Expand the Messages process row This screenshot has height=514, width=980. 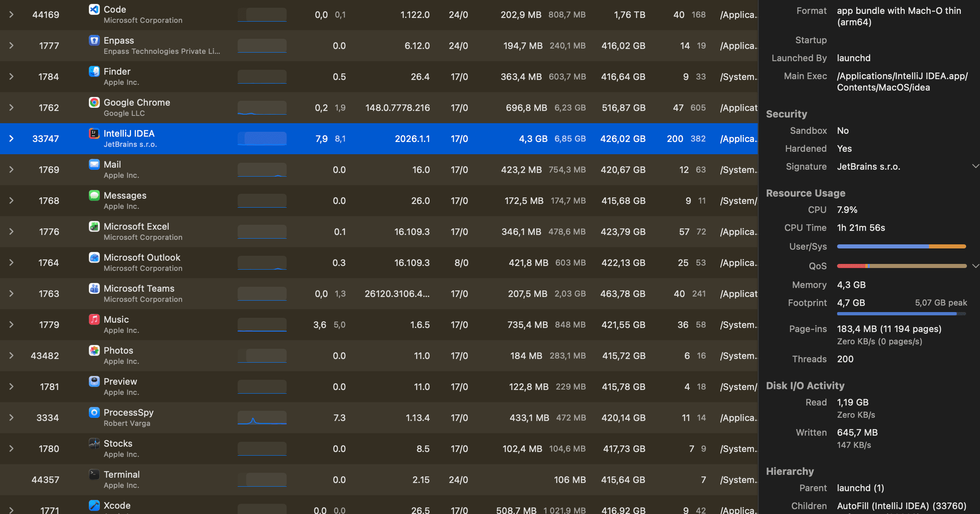pos(11,201)
